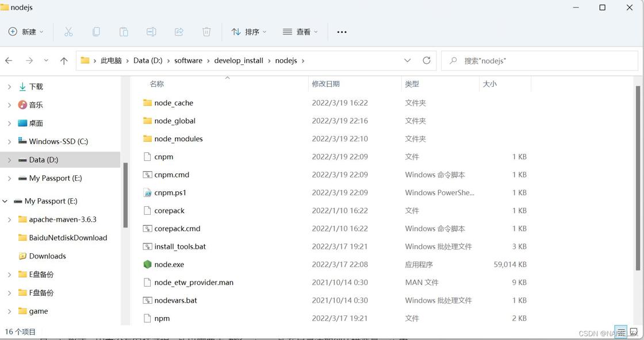Click the node.exe green hexagon icon

tap(147, 265)
